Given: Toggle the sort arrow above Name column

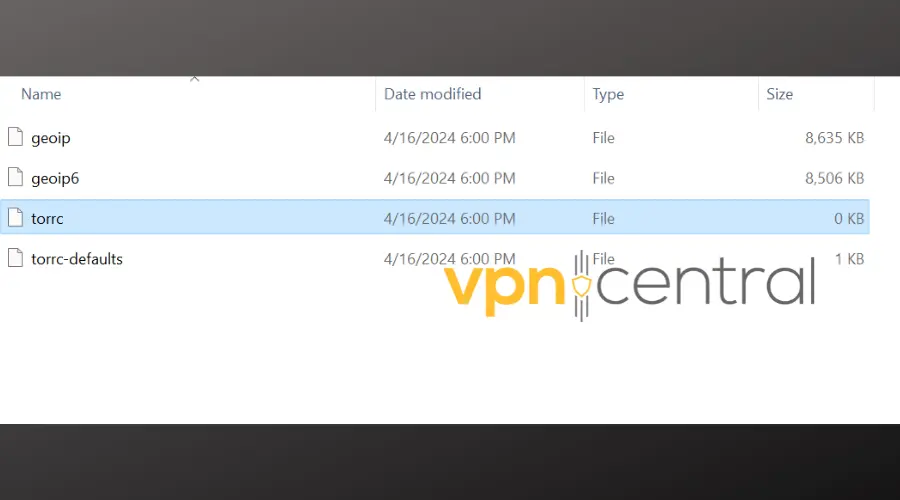Looking at the screenshot, I should click(x=195, y=79).
